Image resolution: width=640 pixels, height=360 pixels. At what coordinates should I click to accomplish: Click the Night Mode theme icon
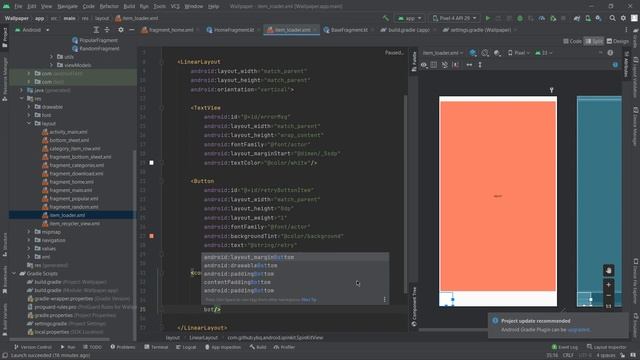point(497,53)
